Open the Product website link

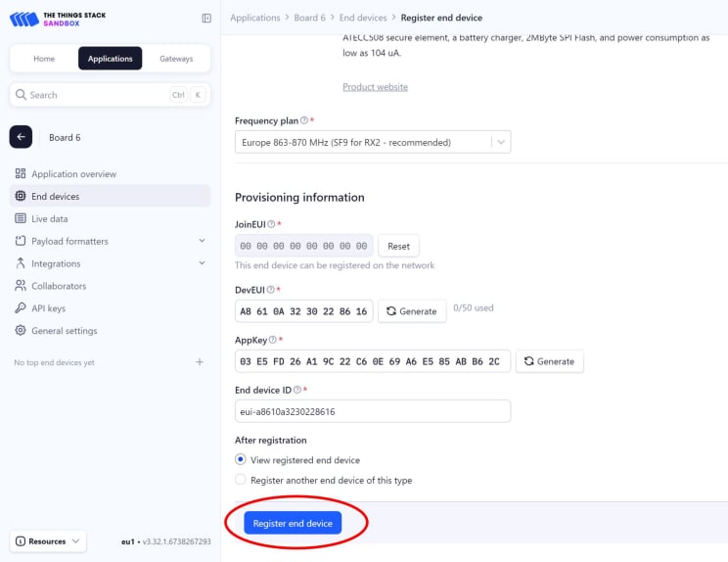(x=375, y=87)
